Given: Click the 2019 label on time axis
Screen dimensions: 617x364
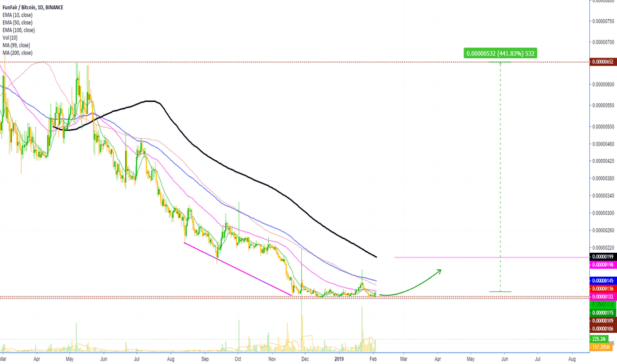Looking at the screenshot, I should pos(339,359).
